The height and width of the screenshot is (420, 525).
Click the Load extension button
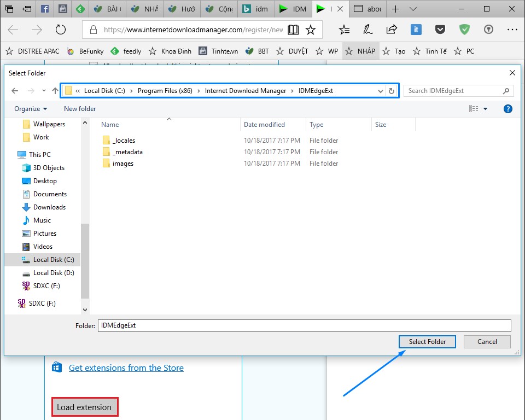[x=85, y=407]
